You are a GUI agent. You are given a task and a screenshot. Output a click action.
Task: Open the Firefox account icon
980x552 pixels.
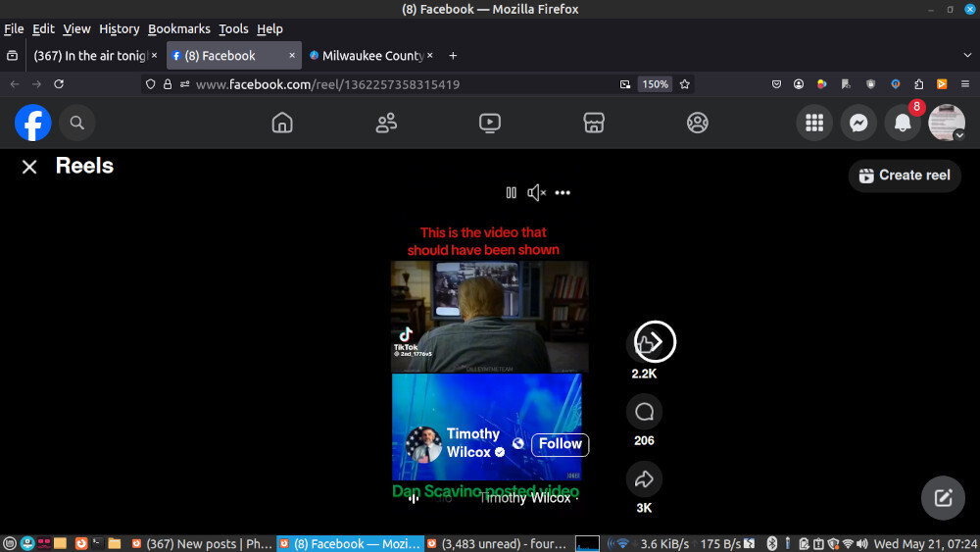coord(799,83)
